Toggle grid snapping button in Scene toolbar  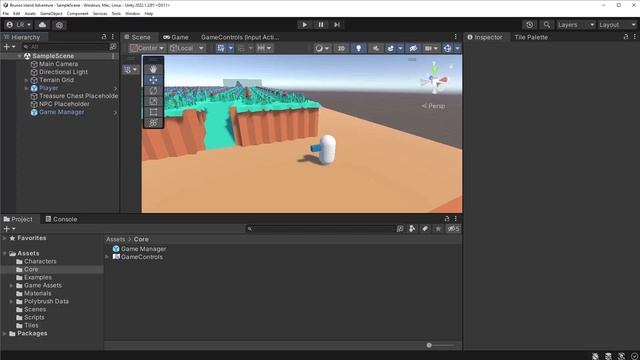pyautogui.click(x=221, y=48)
